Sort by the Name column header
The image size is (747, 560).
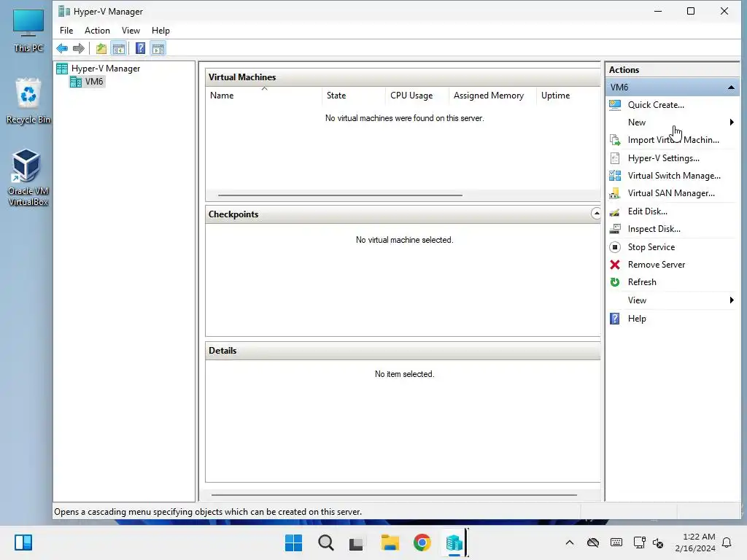[x=264, y=96]
